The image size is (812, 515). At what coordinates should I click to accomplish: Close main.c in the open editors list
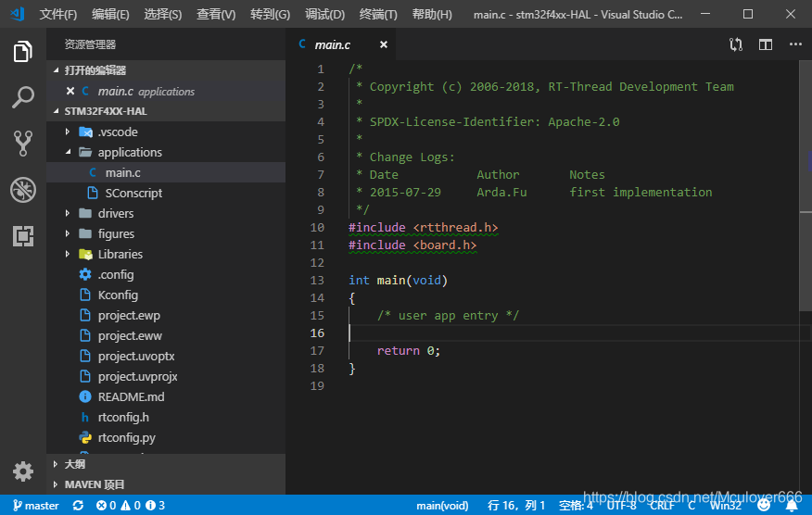click(x=70, y=91)
